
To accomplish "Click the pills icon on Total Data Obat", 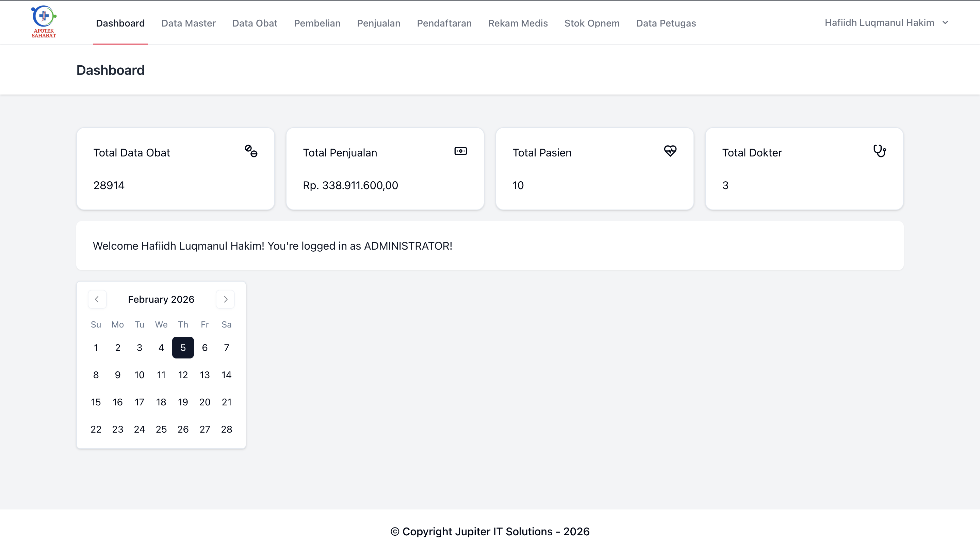I will pos(251,151).
